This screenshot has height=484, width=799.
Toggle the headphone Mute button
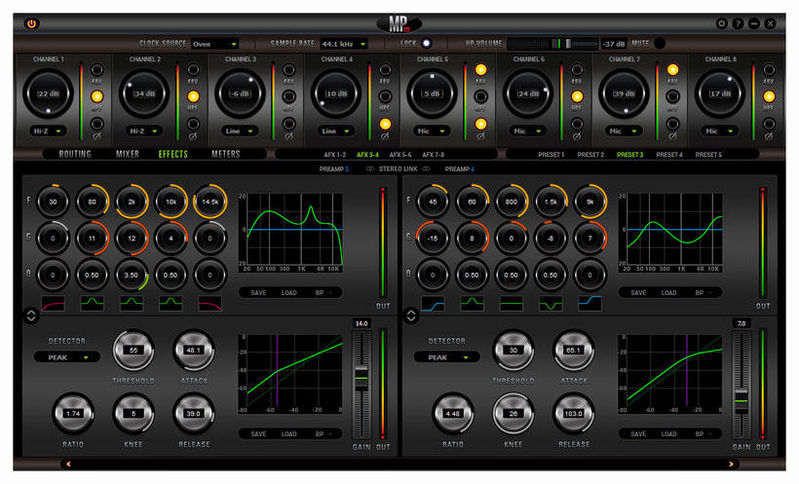coord(659,43)
